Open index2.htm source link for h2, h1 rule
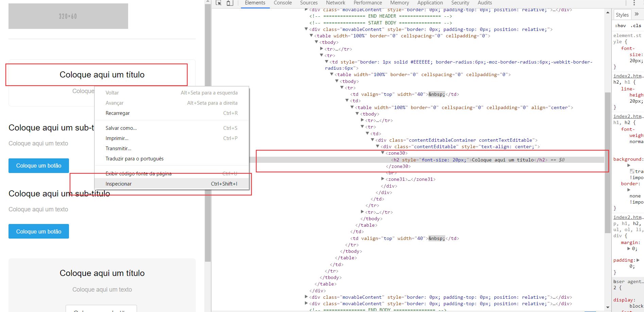 (x=628, y=76)
